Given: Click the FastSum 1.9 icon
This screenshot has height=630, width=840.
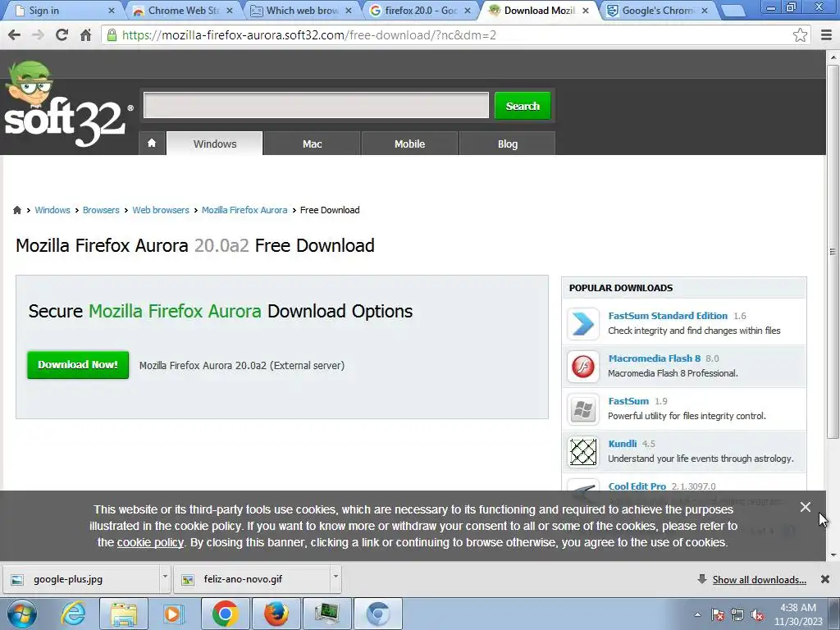Looking at the screenshot, I should point(583,409).
